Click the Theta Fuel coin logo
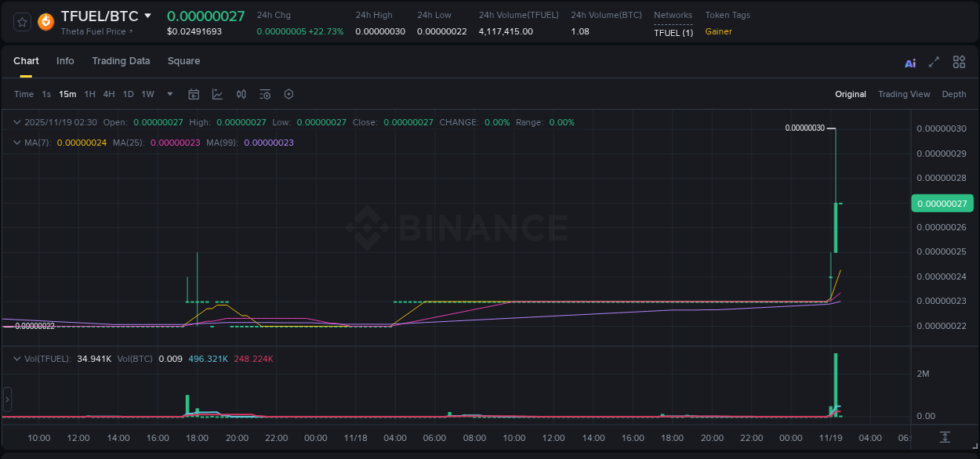 click(45, 22)
